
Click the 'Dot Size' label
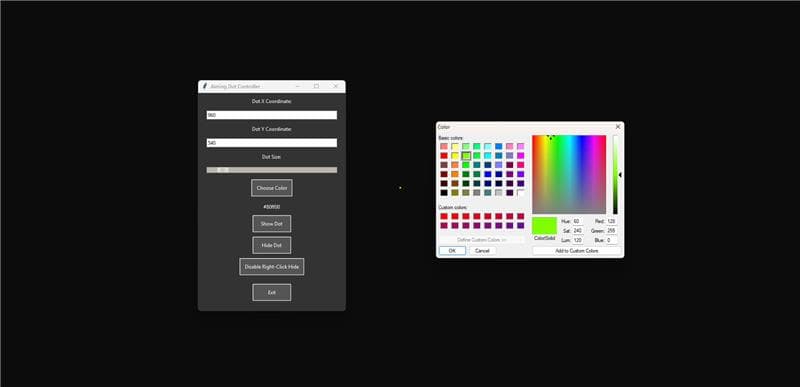[x=271, y=157]
